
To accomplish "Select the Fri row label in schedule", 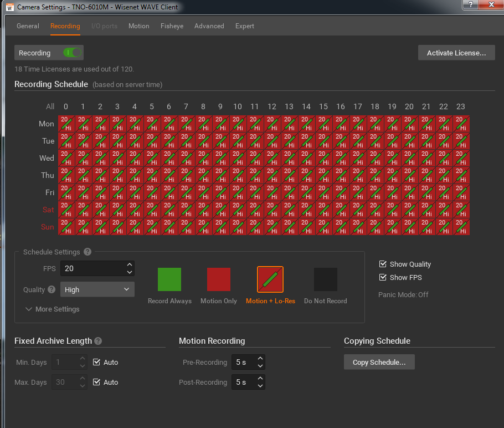I will pos(50,192).
